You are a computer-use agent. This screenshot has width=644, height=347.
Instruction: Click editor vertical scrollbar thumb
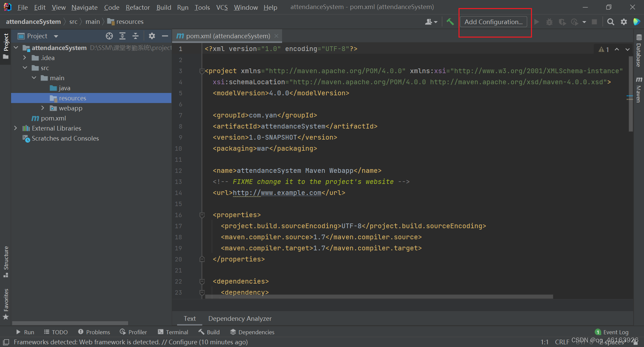(x=631, y=94)
